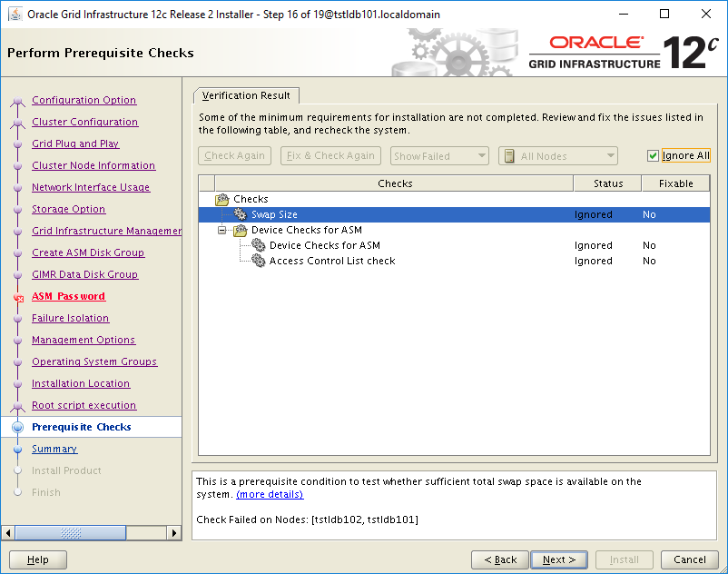The height and width of the screenshot is (574, 728).
Task: Go to Failure Isolation step
Action: click(x=70, y=318)
